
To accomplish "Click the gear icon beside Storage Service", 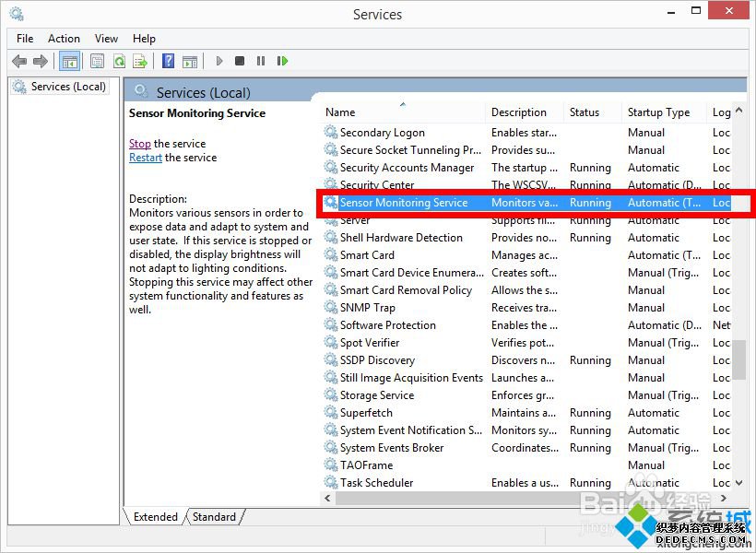I will [331, 394].
